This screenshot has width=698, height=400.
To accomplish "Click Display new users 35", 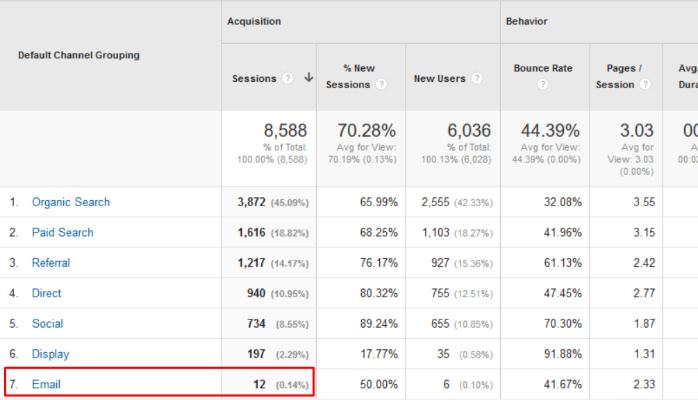I will pyautogui.click(x=443, y=354).
